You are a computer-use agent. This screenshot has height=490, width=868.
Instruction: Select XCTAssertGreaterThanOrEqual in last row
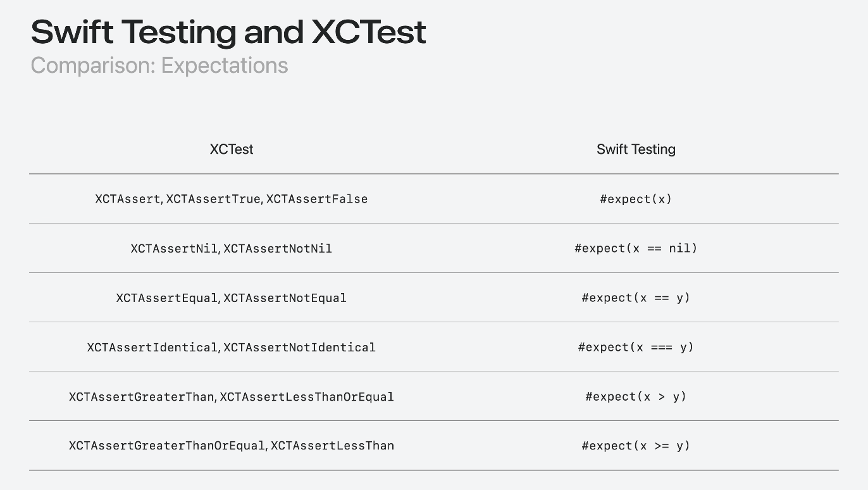tap(167, 446)
